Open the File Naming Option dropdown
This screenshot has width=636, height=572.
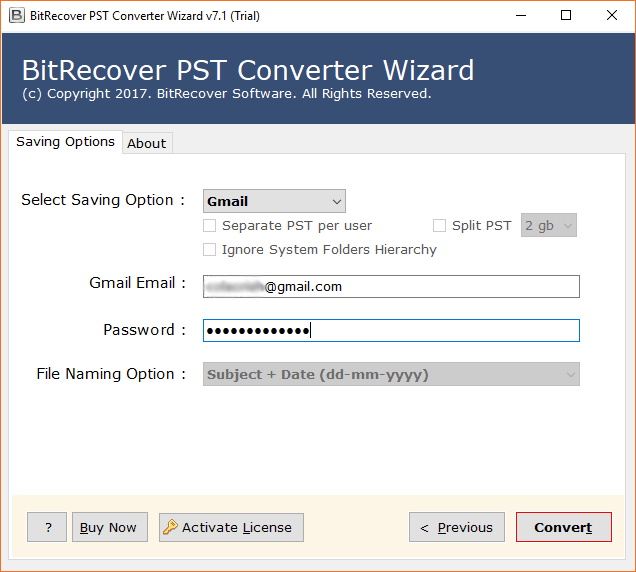click(x=391, y=374)
